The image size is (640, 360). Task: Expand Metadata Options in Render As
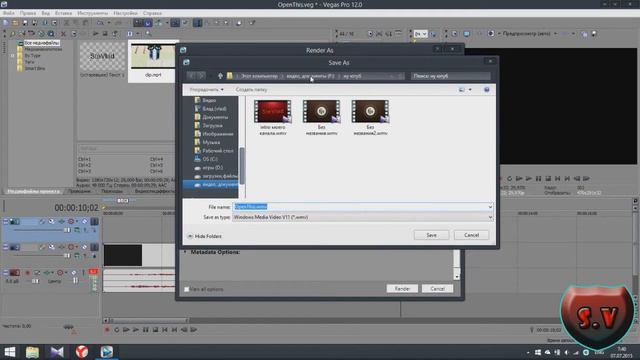point(185,252)
